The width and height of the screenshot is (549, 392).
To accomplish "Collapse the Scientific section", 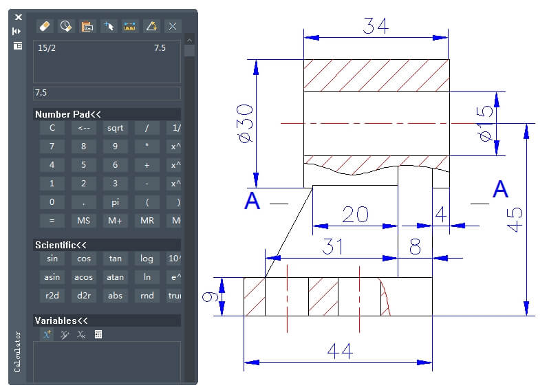I will pos(61,245).
